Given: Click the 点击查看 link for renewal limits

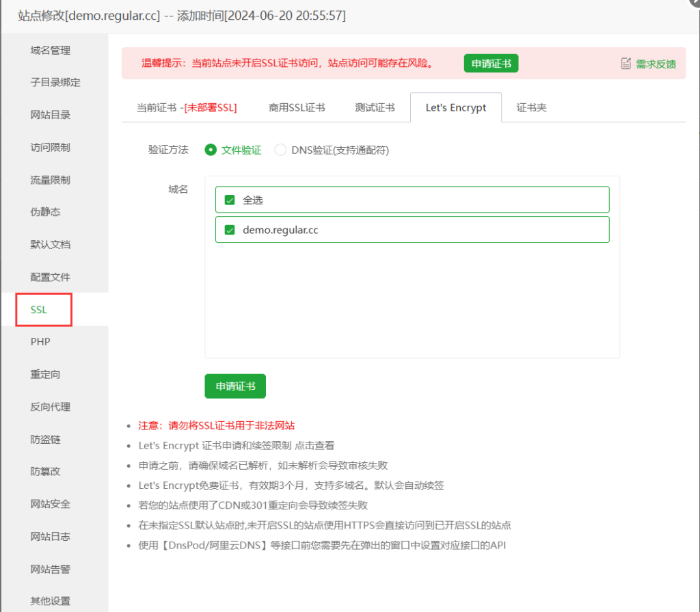Looking at the screenshot, I should coord(314,445).
